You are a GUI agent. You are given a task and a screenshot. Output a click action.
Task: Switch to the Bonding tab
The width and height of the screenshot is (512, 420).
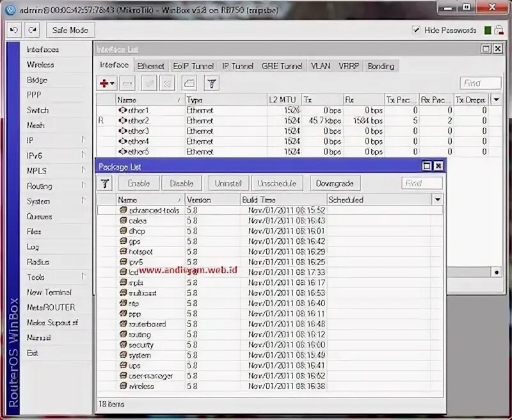pyautogui.click(x=381, y=66)
